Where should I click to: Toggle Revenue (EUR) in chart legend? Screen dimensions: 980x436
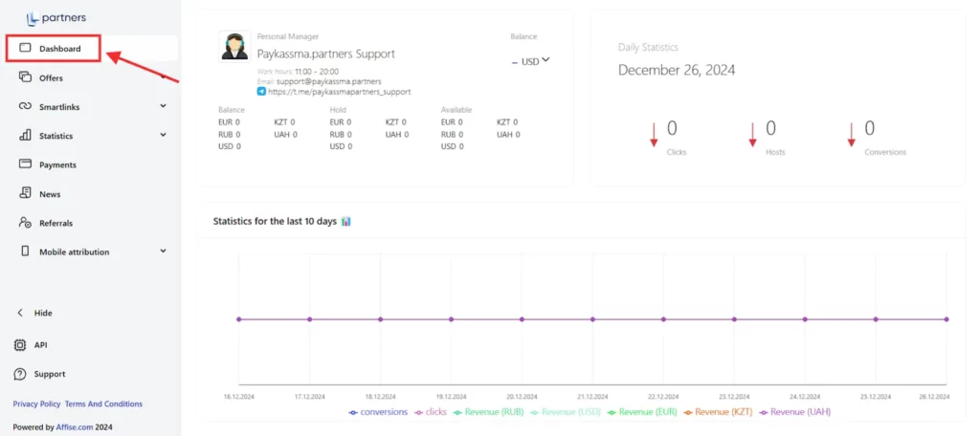tap(643, 412)
